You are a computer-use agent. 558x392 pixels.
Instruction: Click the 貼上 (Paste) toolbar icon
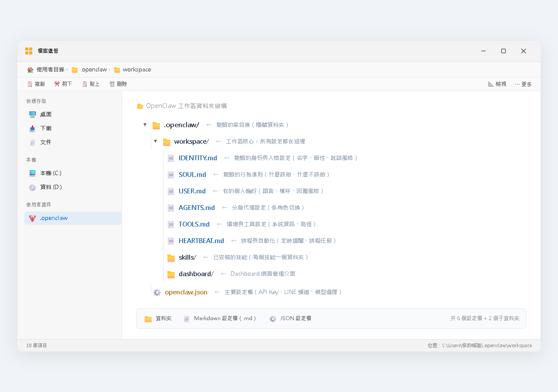[85, 84]
